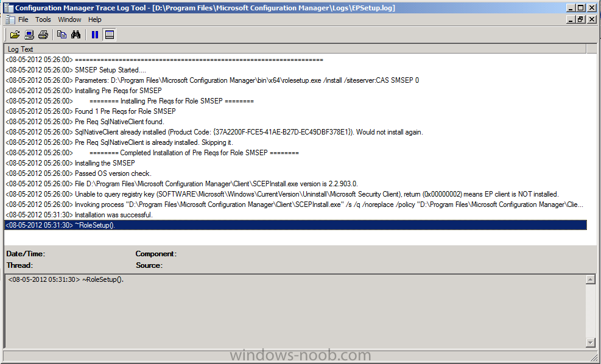The height and width of the screenshot is (364, 601).
Task: Pause log monitoring with the Pause icon
Action: [x=94, y=35]
